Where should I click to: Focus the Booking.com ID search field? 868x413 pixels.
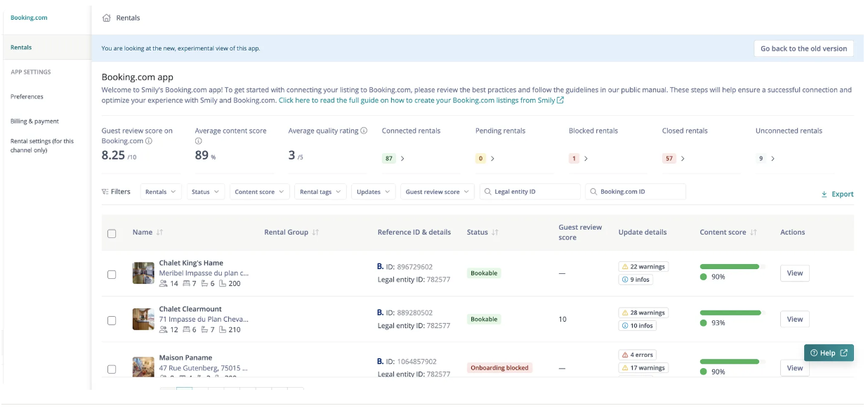(636, 192)
